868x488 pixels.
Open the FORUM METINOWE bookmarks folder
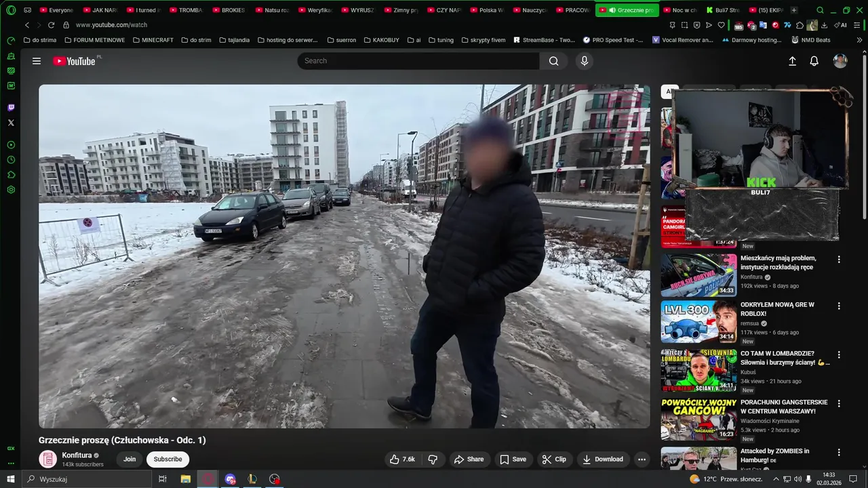tap(94, 40)
